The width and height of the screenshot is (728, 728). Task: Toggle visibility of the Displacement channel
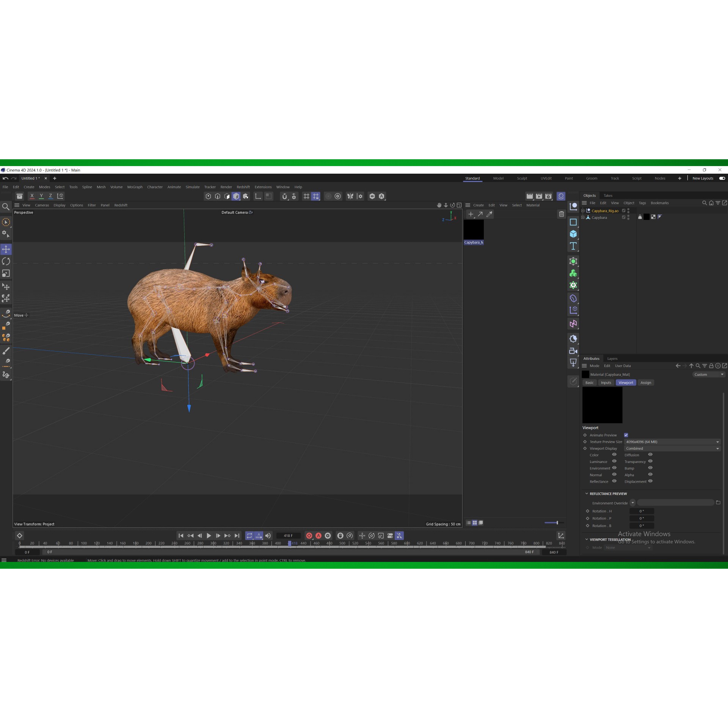point(650,481)
